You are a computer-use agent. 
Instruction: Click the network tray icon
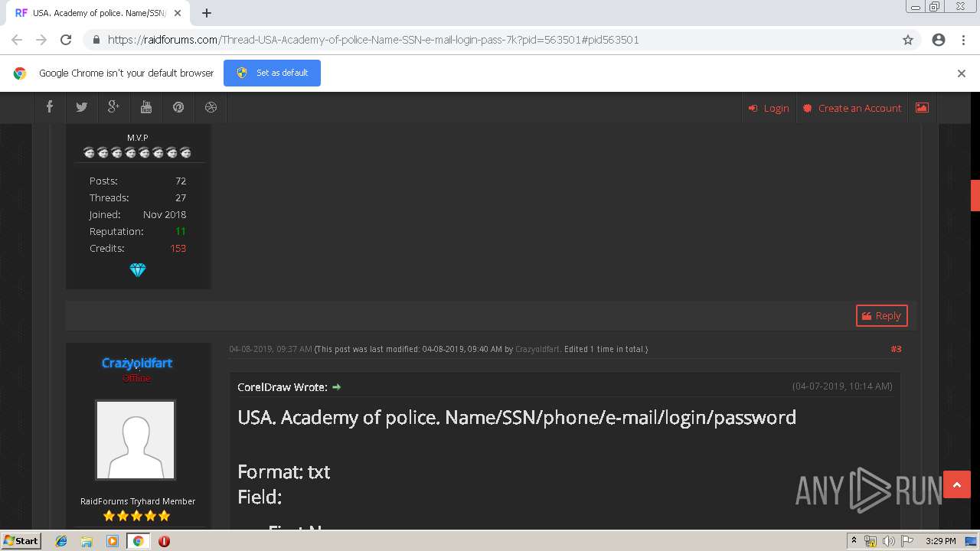(x=871, y=541)
